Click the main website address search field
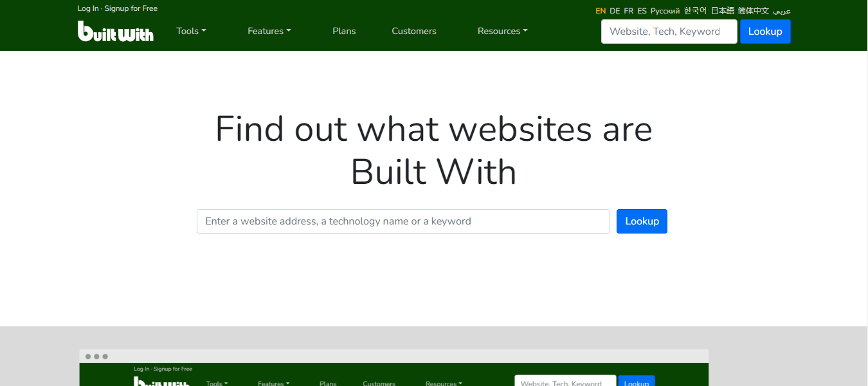The width and height of the screenshot is (868, 386). [403, 221]
